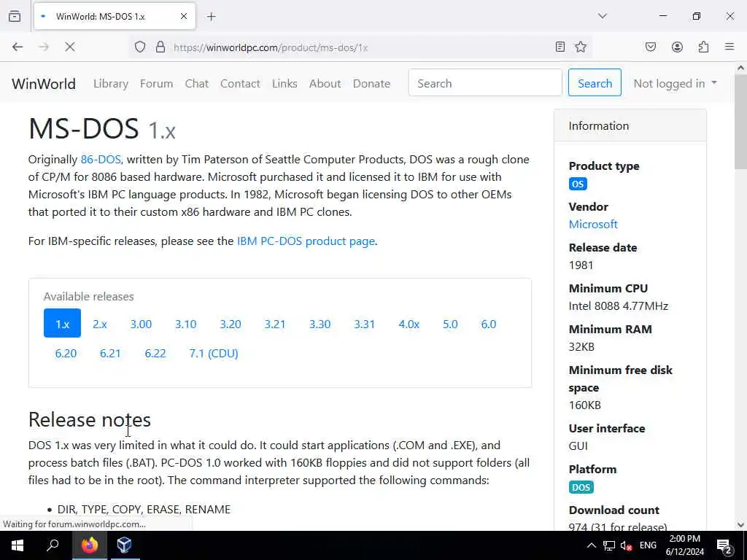
Task: Click the DOS platform badge
Action: pos(581,487)
